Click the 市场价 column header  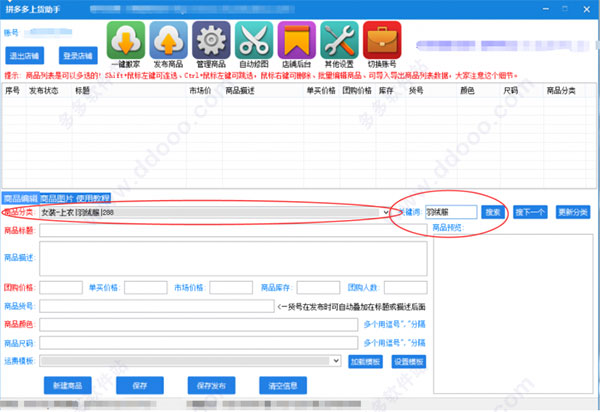tap(200, 91)
